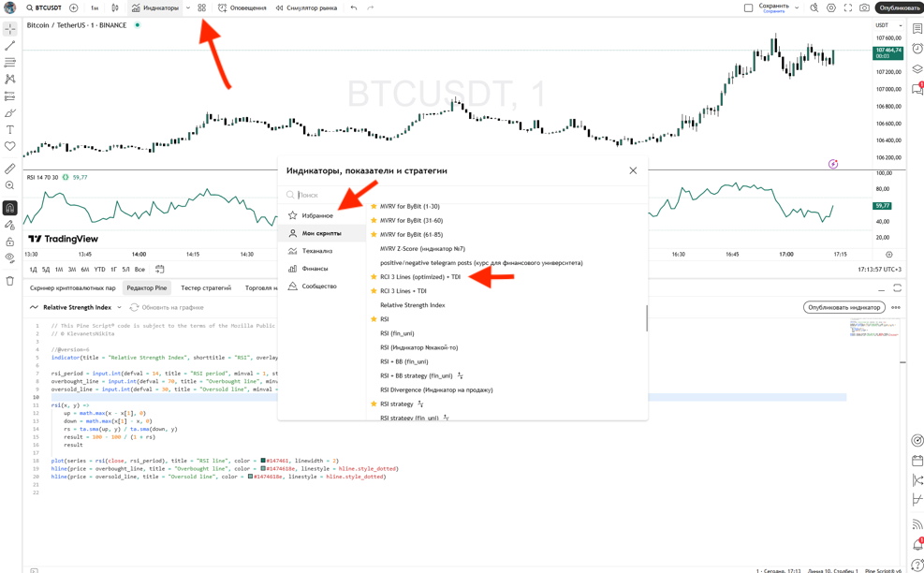Expand the Relative Strength Index script dropdown
The width and height of the screenshot is (924, 573).
click(119, 307)
